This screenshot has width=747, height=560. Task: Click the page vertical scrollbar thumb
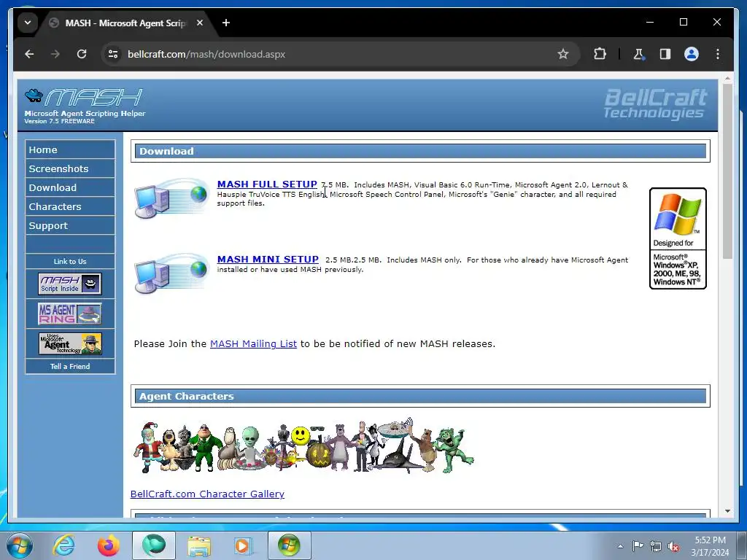pyautogui.click(x=727, y=171)
